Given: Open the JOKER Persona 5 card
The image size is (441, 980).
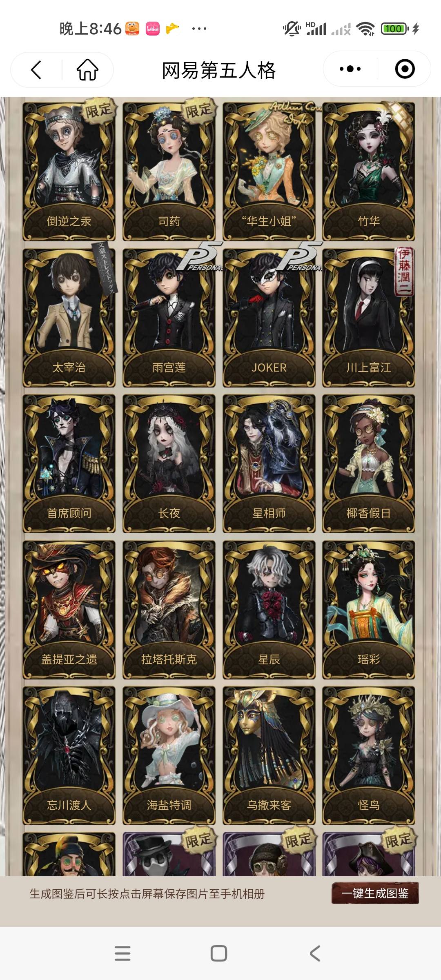Looking at the screenshot, I should (x=269, y=318).
